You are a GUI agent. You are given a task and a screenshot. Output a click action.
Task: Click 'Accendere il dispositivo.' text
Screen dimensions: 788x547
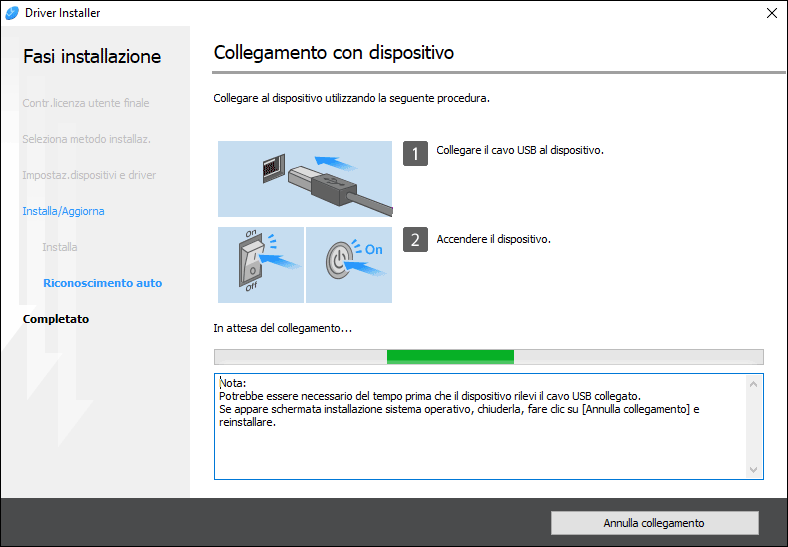(x=494, y=239)
